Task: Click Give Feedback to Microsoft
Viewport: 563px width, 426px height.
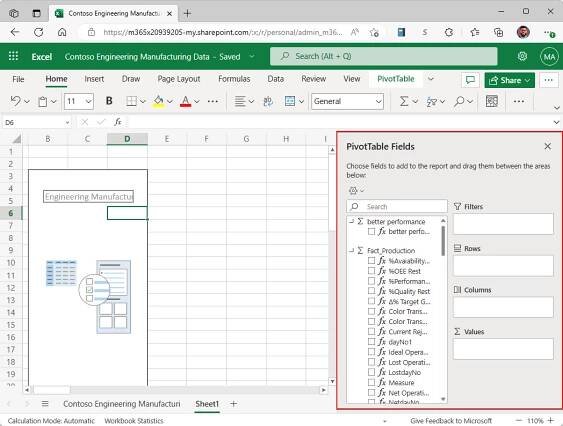Action: 451,421
